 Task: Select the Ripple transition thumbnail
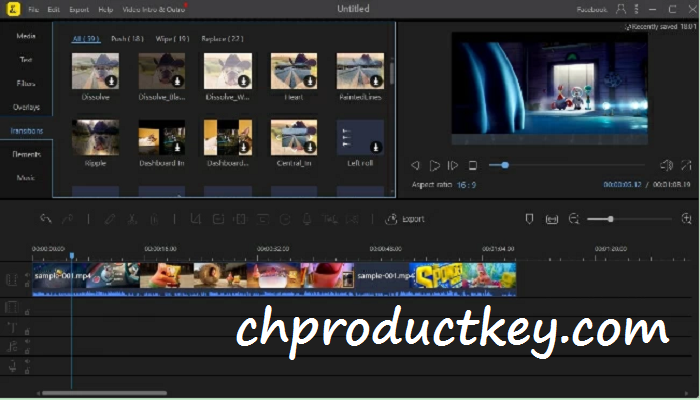pos(95,138)
